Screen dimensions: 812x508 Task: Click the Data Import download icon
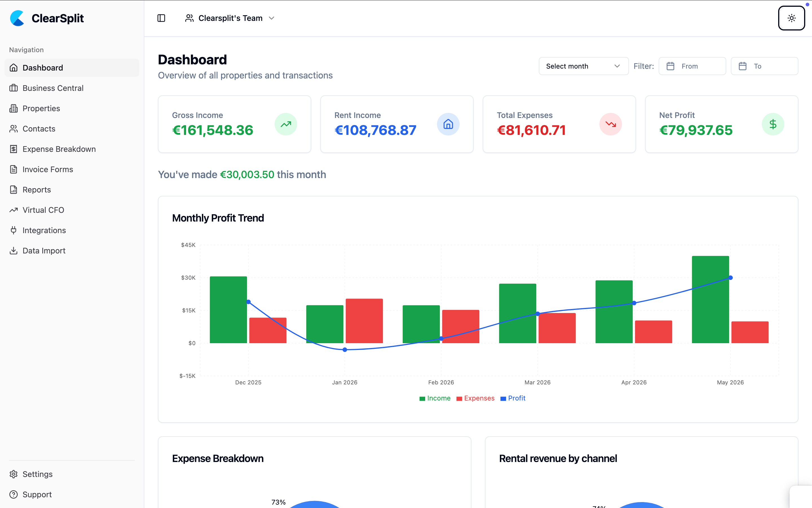[x=14, y=251]
